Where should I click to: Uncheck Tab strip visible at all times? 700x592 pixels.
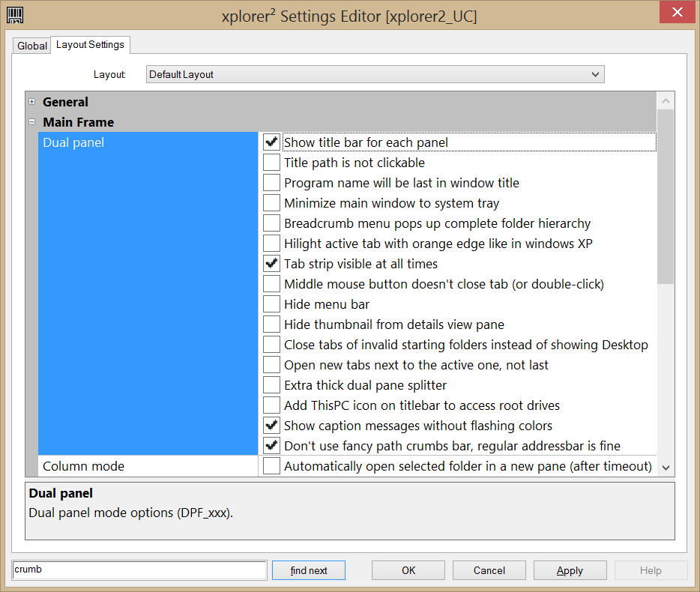(x=271, y=264)
